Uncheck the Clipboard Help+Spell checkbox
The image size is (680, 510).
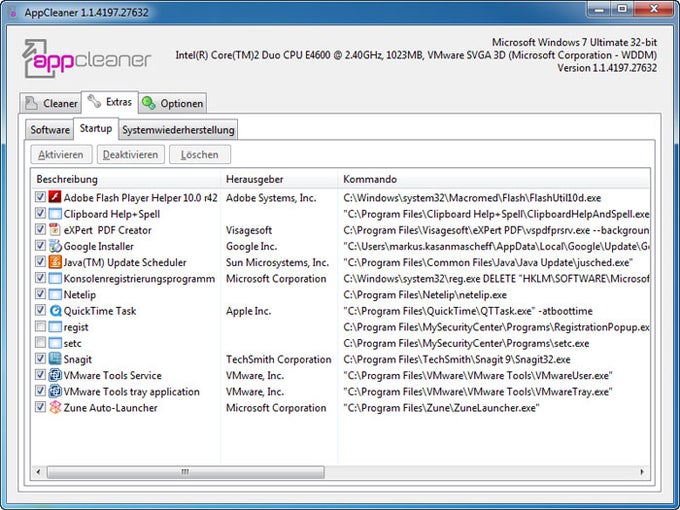point(40,213)
